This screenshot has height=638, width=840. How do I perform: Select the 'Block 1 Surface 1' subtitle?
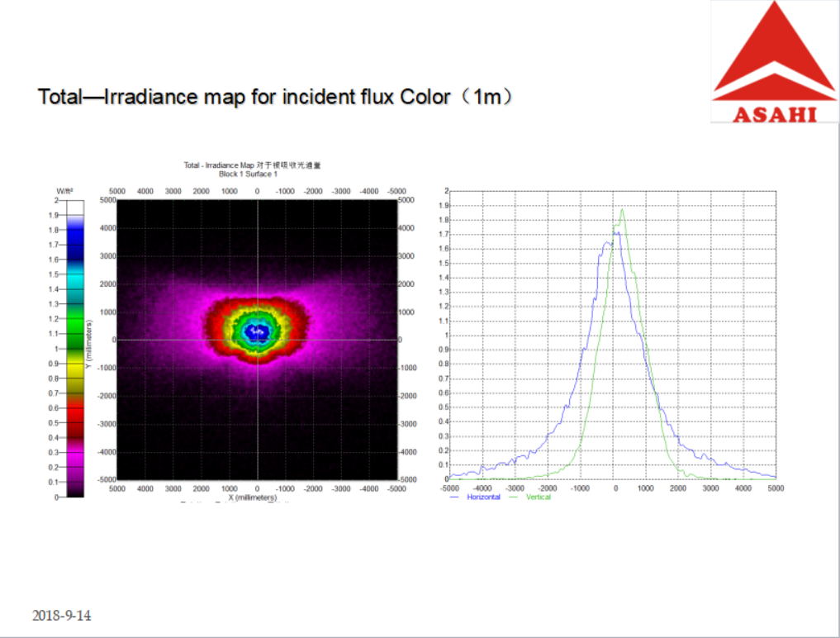(x=248, y=174)
